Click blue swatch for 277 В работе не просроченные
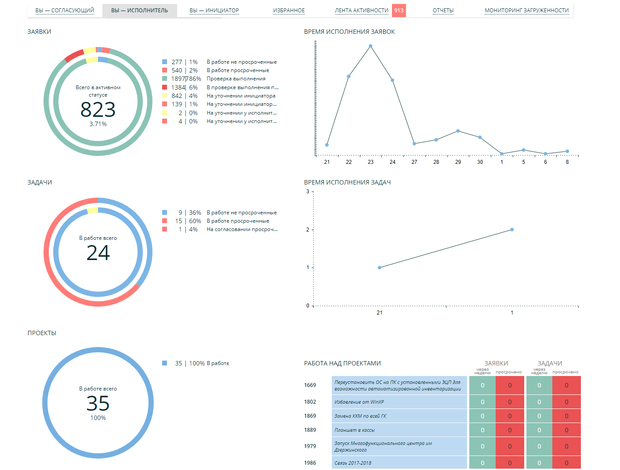Viewport: 620px width, 470px height. (164, 62)
